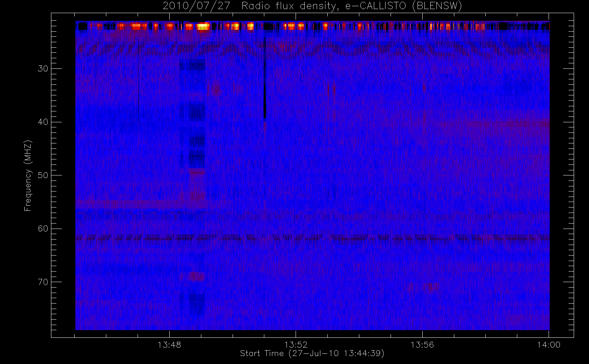Select the 13:48 time axis tick label
Screen dimensions: 589x364
[x=169, y=345]
